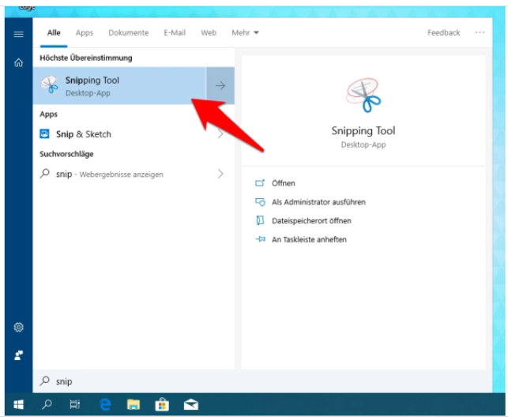Go to the Home sidebar icon
This screenshot has height=420, width=508.
click(18, 62)
